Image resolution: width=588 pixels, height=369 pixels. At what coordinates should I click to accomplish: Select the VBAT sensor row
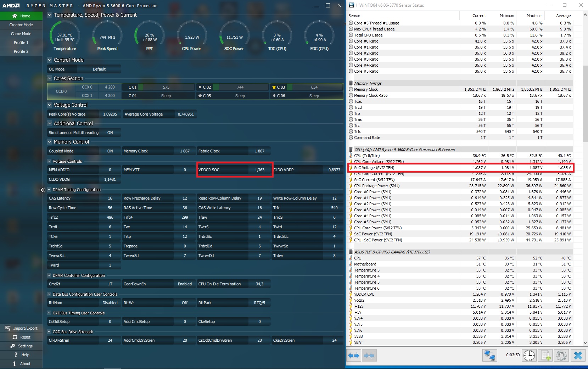(460, 342)
